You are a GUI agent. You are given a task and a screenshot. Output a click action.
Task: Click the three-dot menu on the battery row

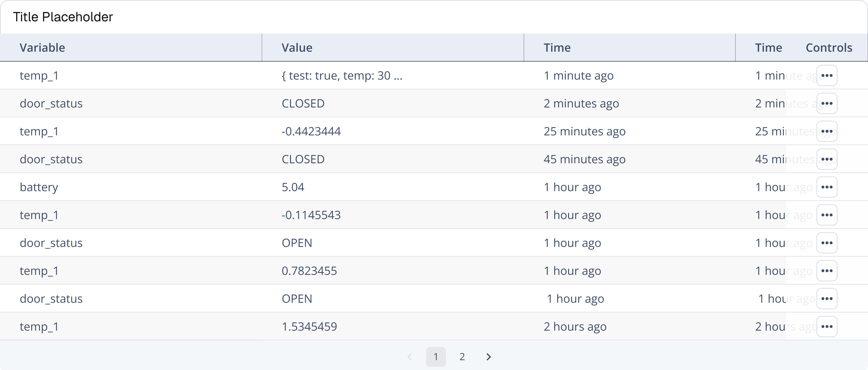click(x=827, y=187)
